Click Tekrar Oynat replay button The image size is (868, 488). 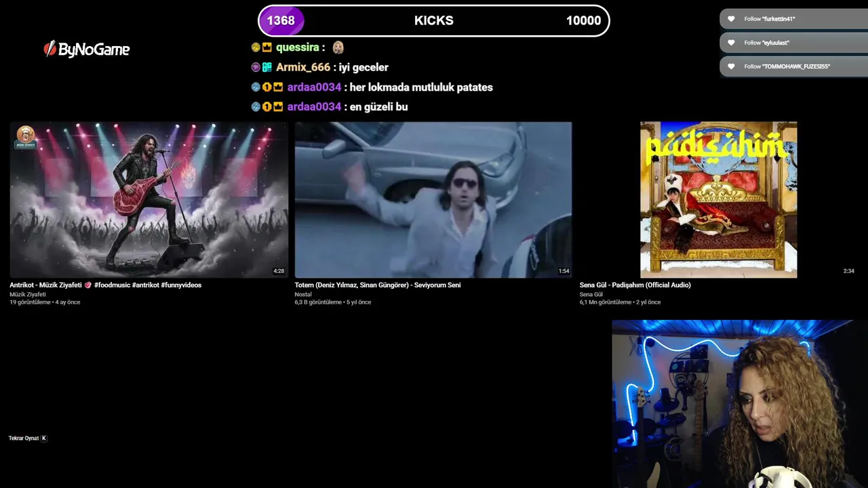click(x=28, y=439)
